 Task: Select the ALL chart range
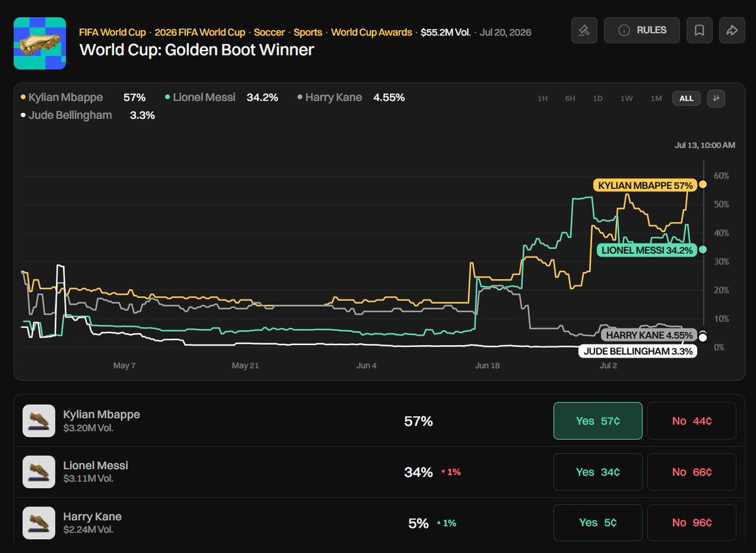(686, 98)
